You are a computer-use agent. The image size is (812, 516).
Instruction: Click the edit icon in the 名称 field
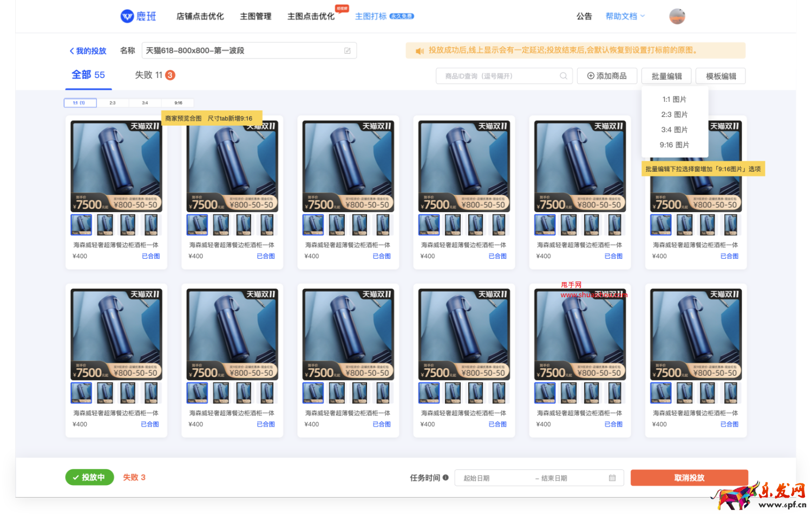(348, 51)
